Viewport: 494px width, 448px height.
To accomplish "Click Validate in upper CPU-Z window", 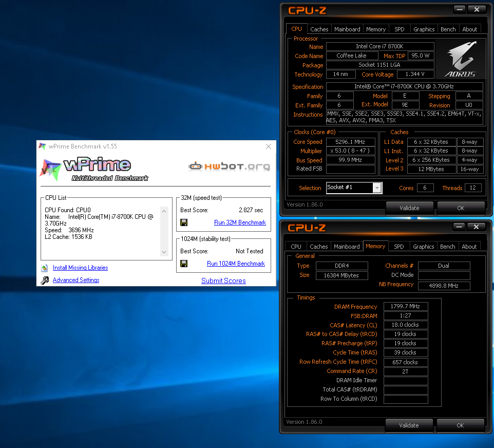I will [x=409, y=208].
